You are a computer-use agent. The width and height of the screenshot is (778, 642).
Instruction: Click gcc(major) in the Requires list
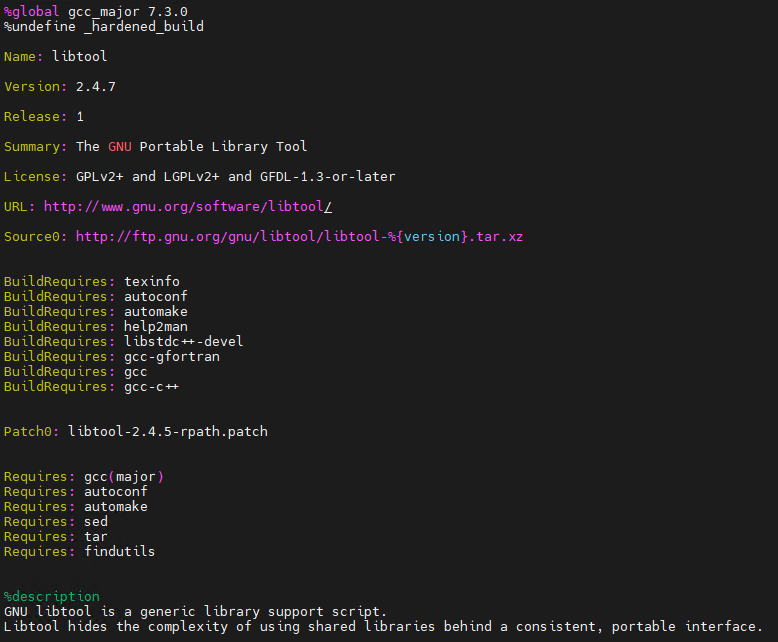coord(123,476)
